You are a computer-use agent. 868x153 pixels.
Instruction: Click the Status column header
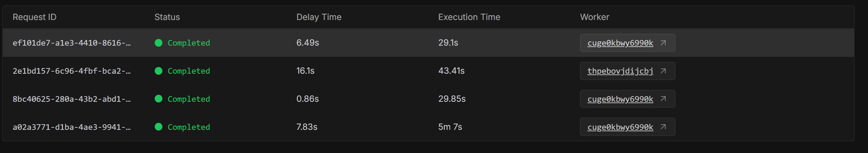tap(167, 17)
